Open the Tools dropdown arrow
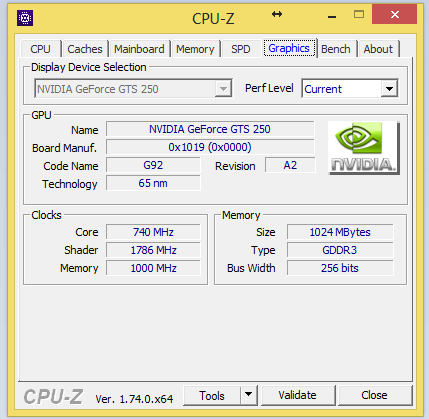 (x=248, y=395)
